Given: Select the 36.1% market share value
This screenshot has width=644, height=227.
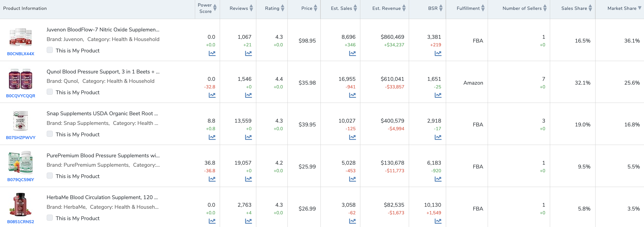Looking at the screenshot, I should pos(632,41).
